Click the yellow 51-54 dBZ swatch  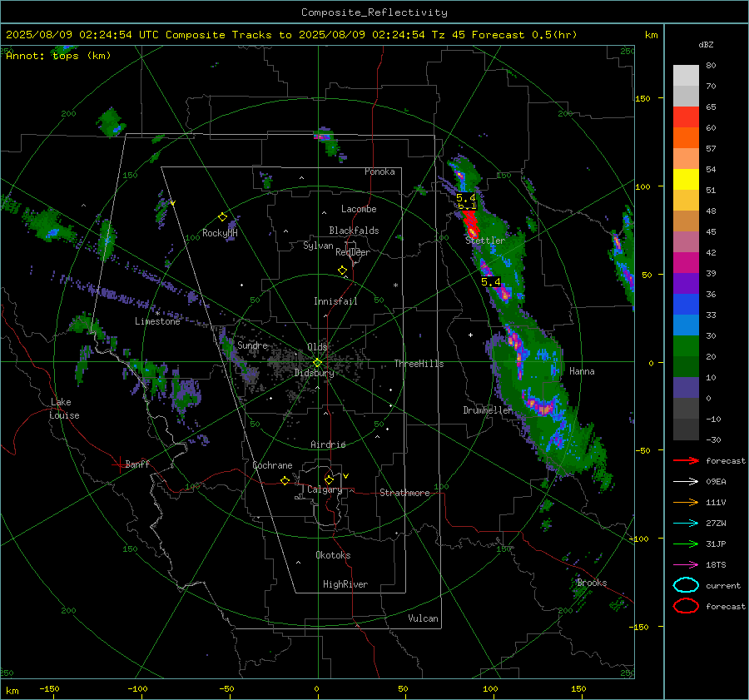[686, 180]
